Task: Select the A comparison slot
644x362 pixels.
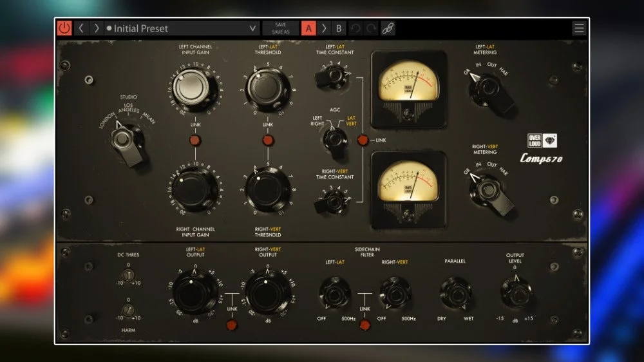Action: [x=308, y=28]
